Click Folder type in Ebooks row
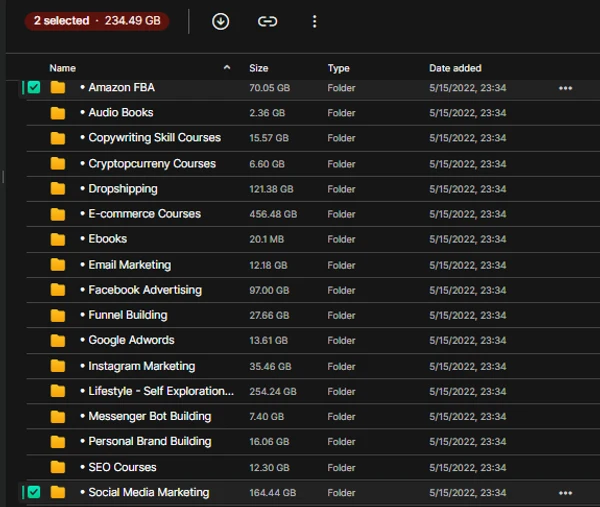Viewport: 600px width, 507px height. (x=341, y=240)
